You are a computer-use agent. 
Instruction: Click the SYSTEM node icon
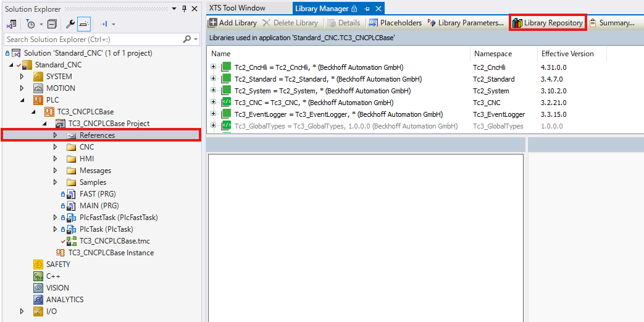38,77
